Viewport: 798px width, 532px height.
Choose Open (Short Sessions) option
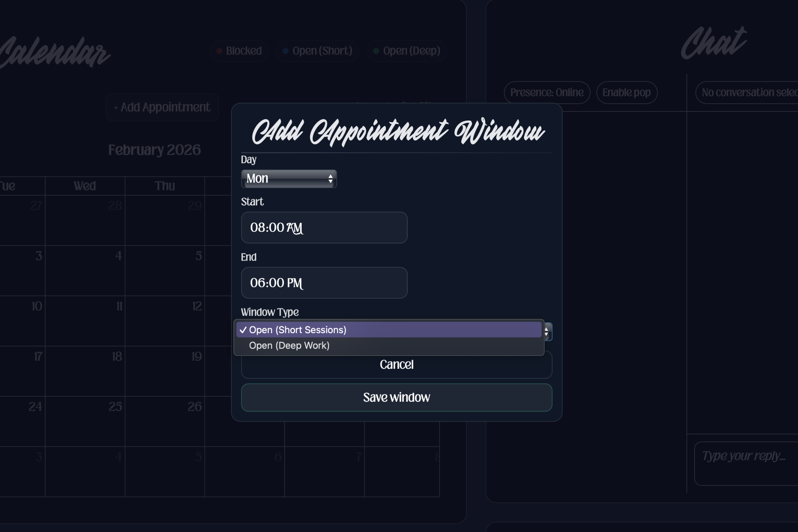click(298, 330)
